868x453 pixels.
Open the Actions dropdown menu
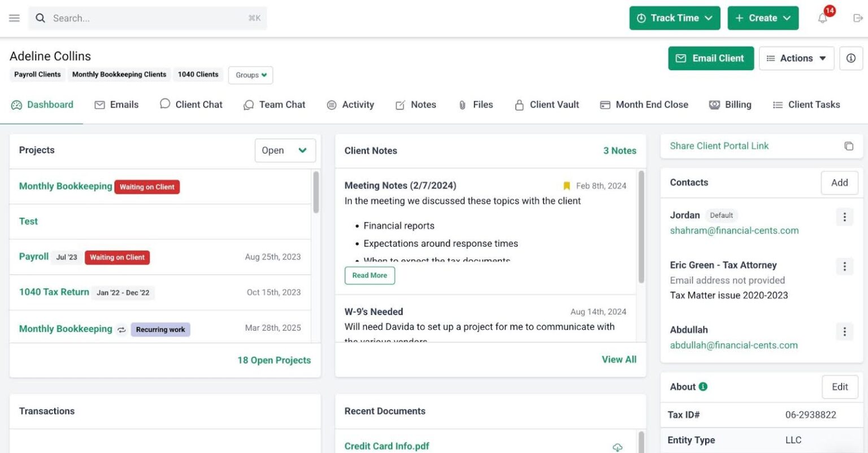click(796, 58)
